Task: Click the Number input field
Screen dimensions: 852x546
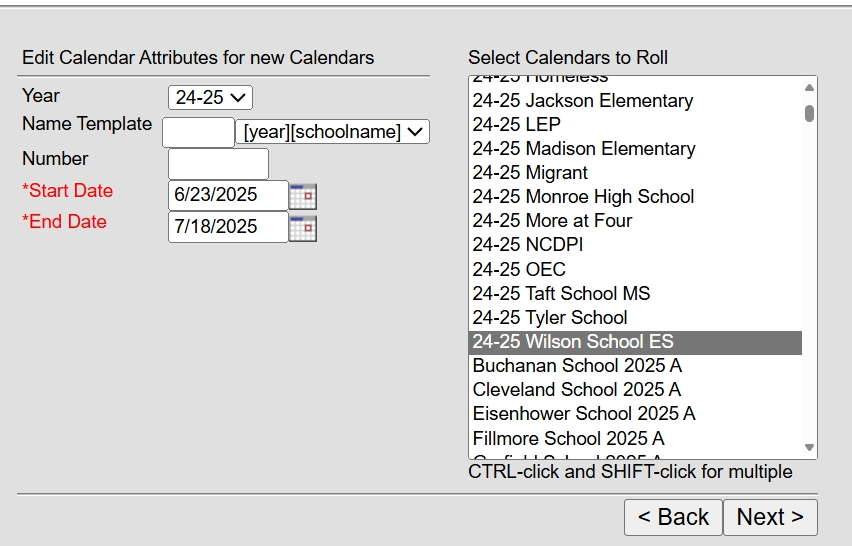Action: 218,164
